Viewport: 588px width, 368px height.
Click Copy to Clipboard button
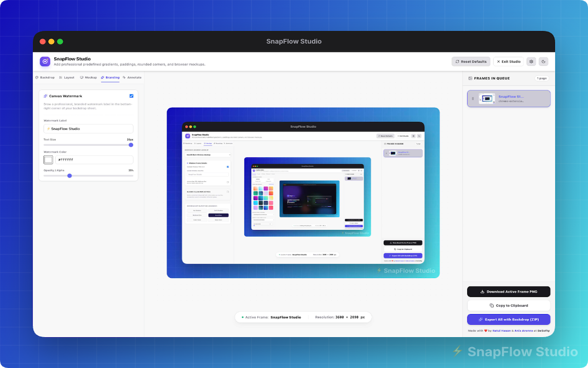tap(509, 305)
